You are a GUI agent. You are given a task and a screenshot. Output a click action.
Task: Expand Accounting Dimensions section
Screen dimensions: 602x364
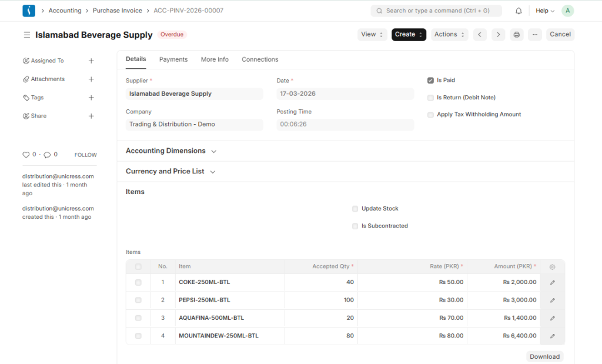tap(171, 151)
